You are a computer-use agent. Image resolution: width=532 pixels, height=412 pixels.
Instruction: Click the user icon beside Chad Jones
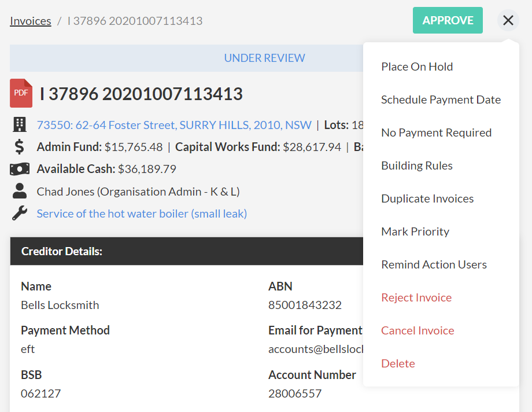pyautogui.click(x=20, y=191)
